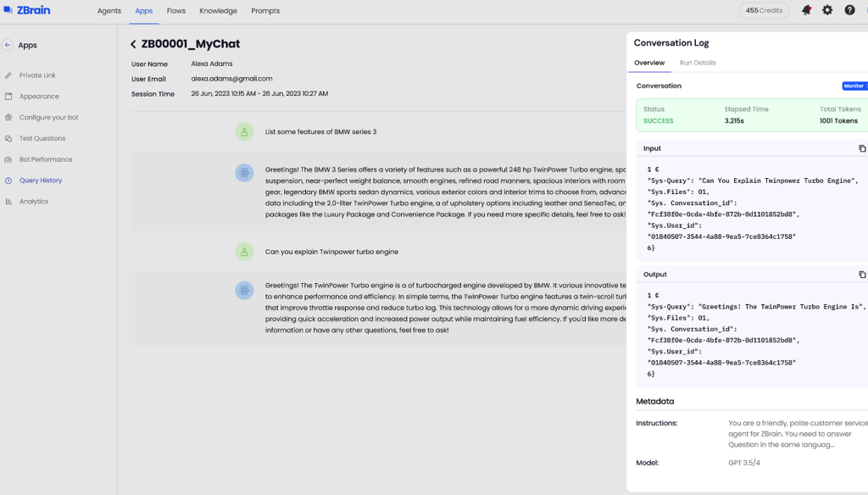
Task: Switch to the Run Details tab
Action: tap(698, 63)
